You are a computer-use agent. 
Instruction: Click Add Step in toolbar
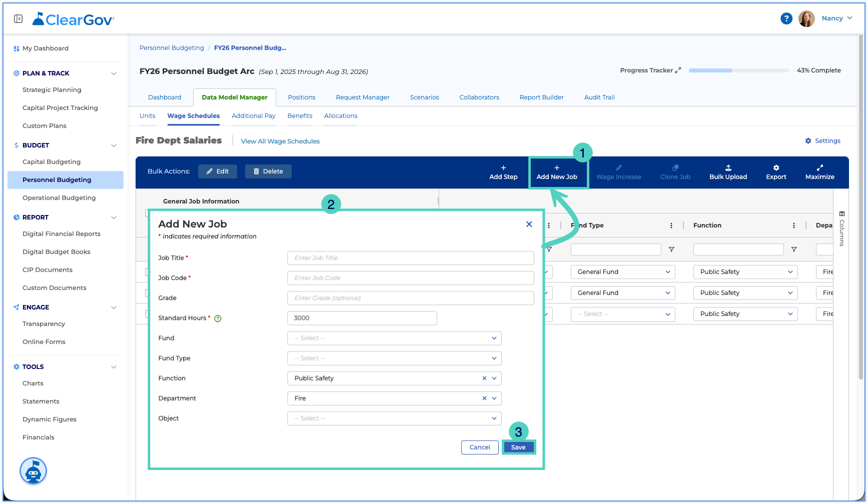click(503, 172)
